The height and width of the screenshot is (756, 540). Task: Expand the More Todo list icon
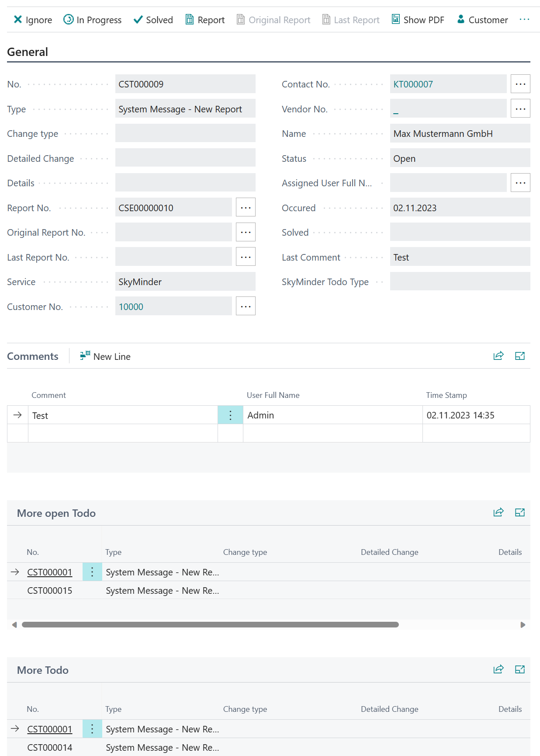(x=519, y=669)
